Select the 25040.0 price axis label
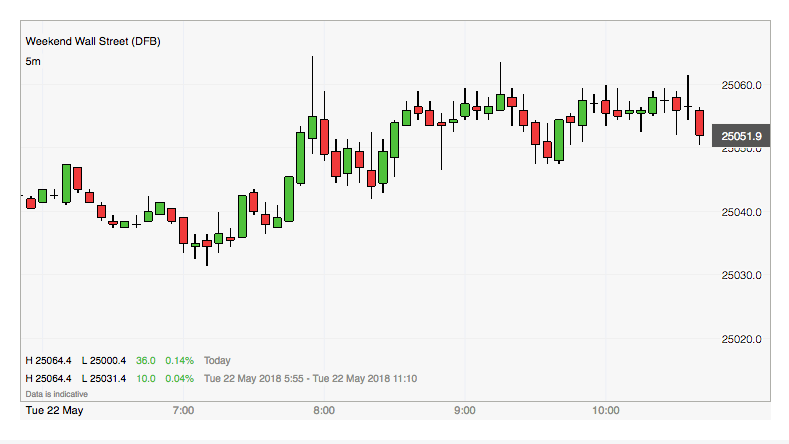This screenshot has width=789, height=444. coord(741,212)
